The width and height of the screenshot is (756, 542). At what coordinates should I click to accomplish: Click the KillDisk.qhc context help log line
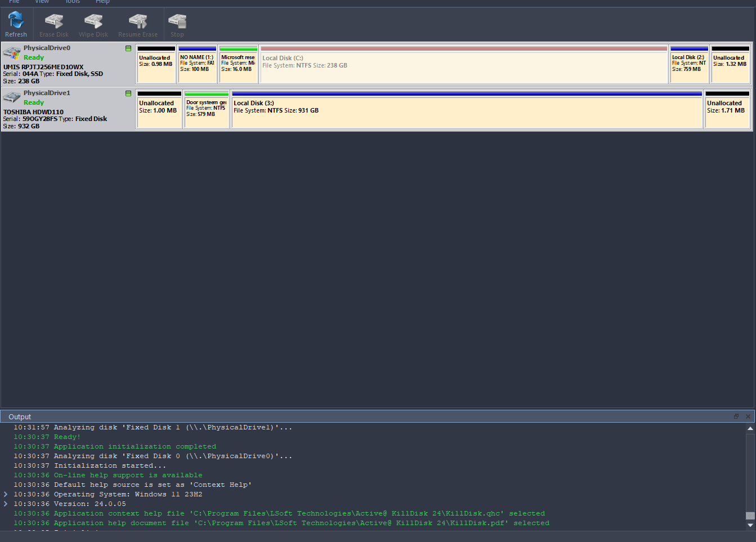pyautogui.click(x=279, y=513)
